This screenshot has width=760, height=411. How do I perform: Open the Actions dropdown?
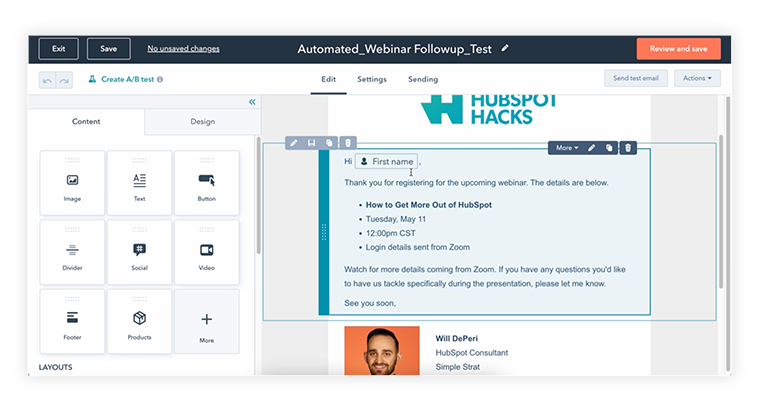[697, 78]
